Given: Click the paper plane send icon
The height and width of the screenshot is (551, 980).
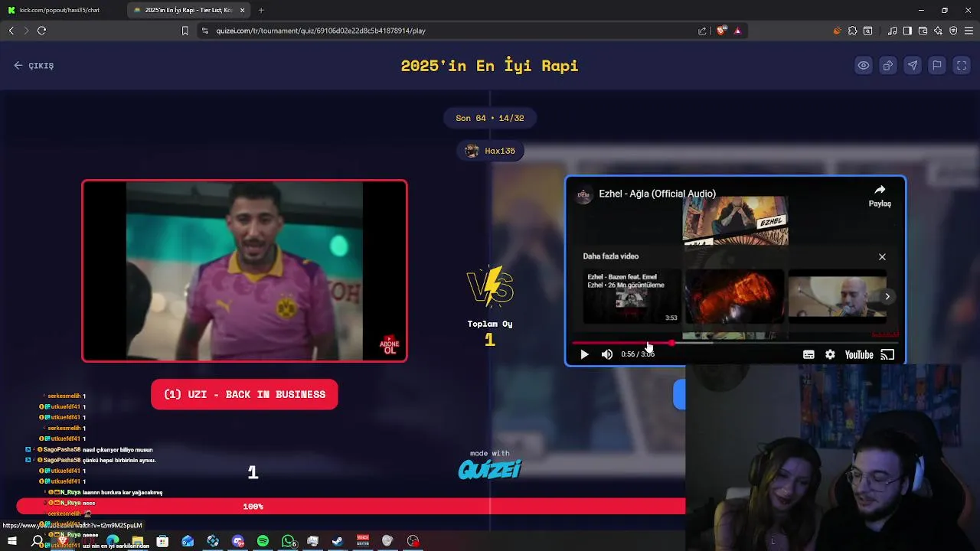Looking at the screenshot, I should click(913, 66).
